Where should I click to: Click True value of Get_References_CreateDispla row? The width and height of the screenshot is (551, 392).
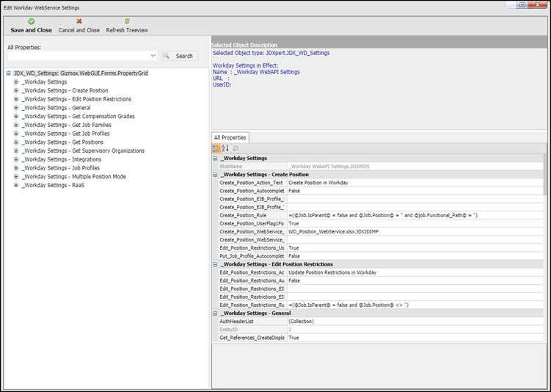click(x=415, y=338)
